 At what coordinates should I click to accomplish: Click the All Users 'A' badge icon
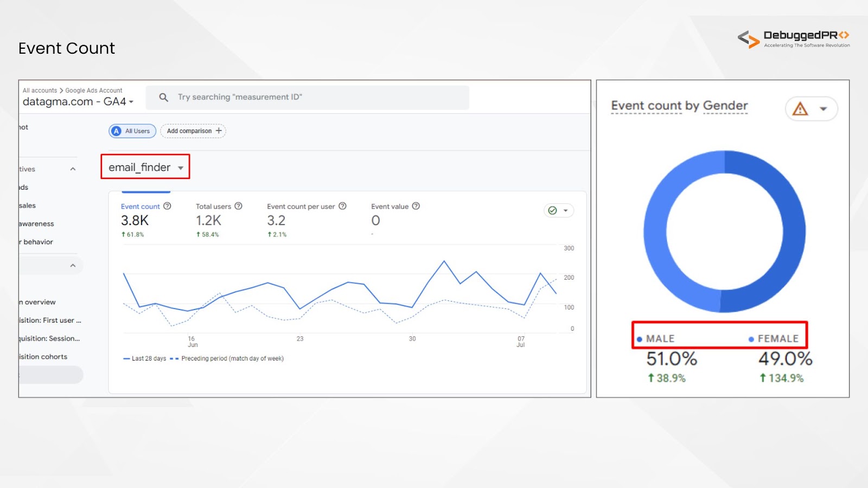click(x=116, y=131)
